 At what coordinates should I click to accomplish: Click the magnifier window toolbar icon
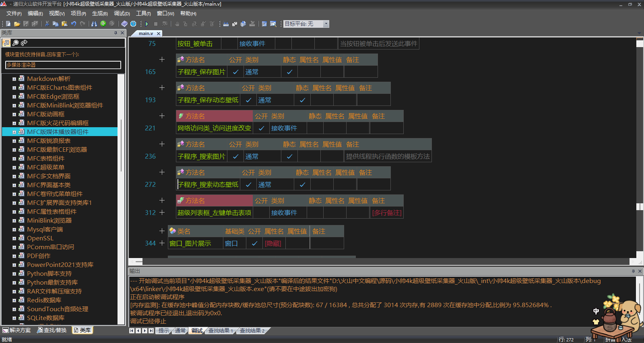(x=273, y=24)
